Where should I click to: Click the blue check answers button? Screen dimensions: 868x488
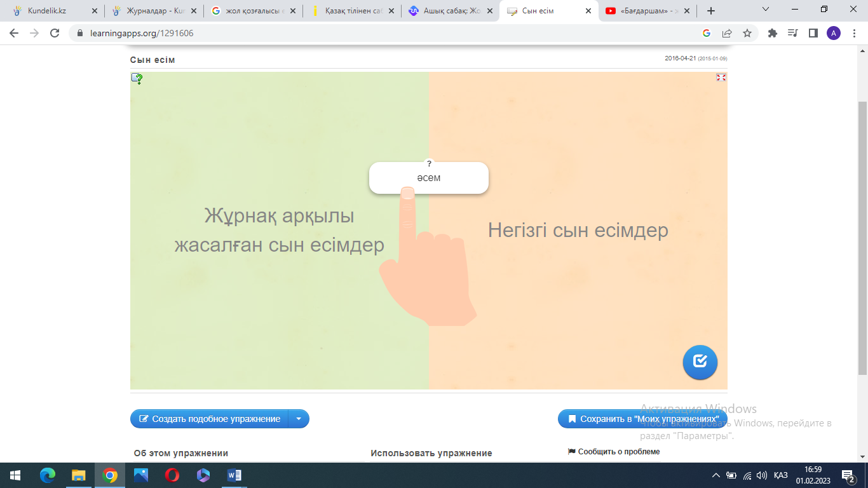[x=700, y=362]
